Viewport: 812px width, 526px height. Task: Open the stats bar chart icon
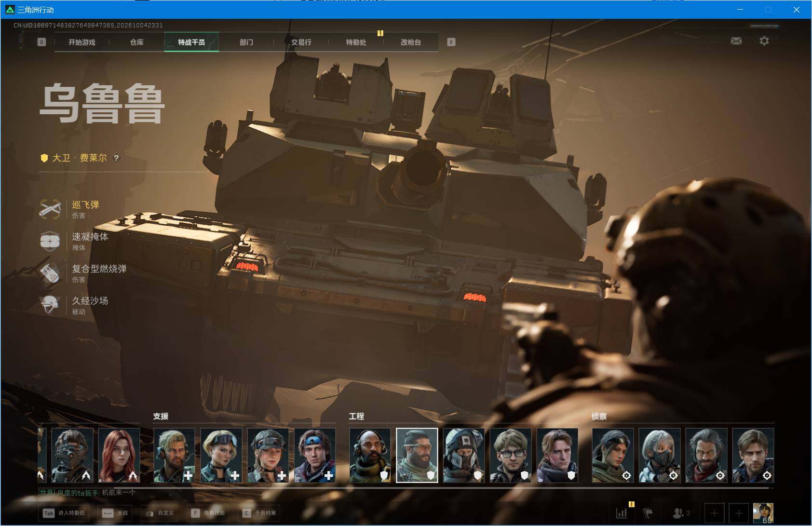(x=622, y=513)
